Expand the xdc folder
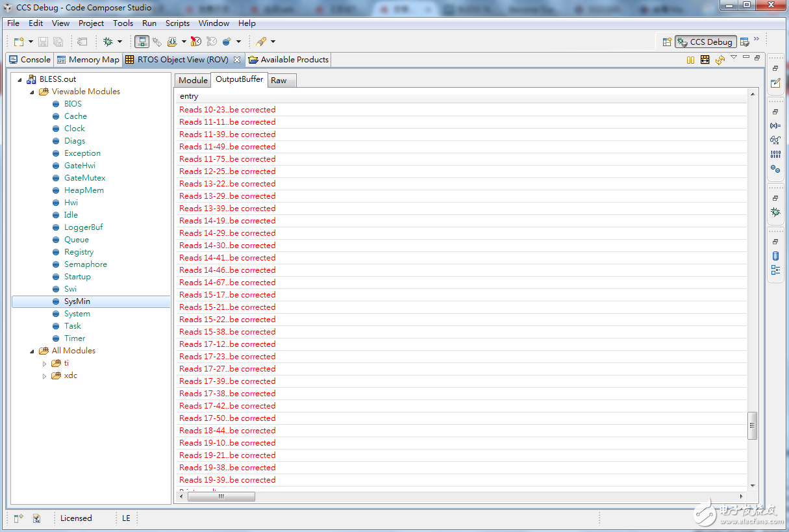The image size is (789, 532). pyautogui.click(x=45, y=375)
